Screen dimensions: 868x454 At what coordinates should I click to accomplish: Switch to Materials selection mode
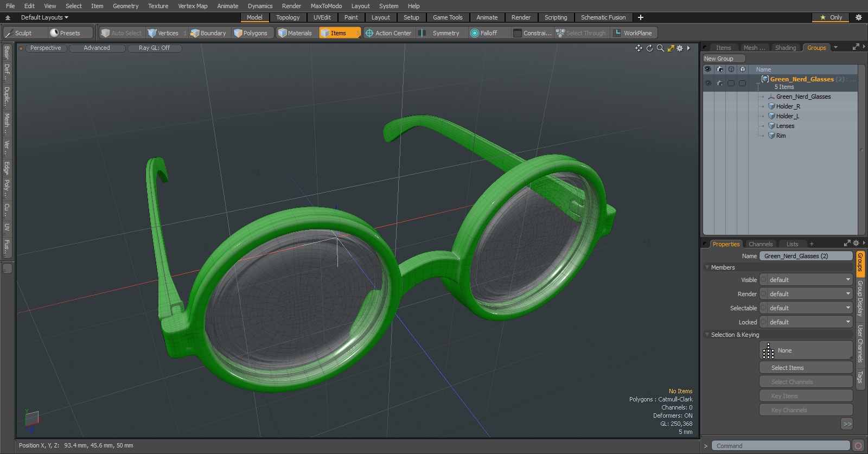[295, 33]
